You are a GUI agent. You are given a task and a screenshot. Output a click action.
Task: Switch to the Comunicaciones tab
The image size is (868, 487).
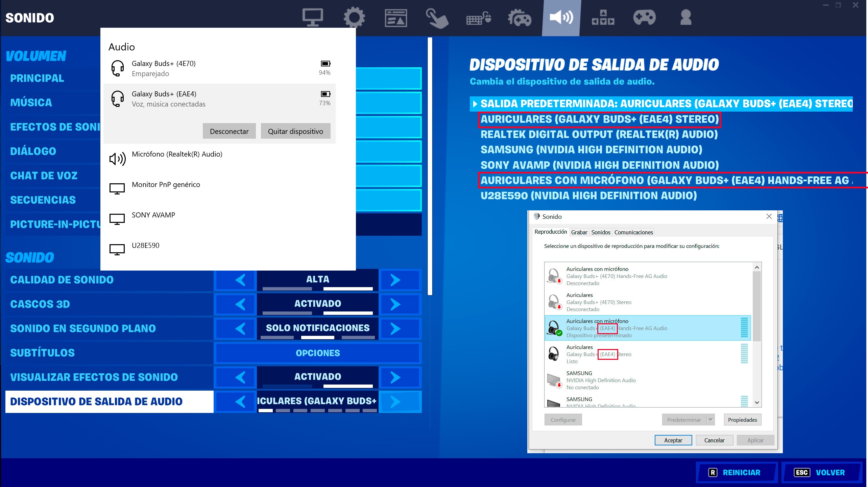pyautogui.click(x=633, y=232)
